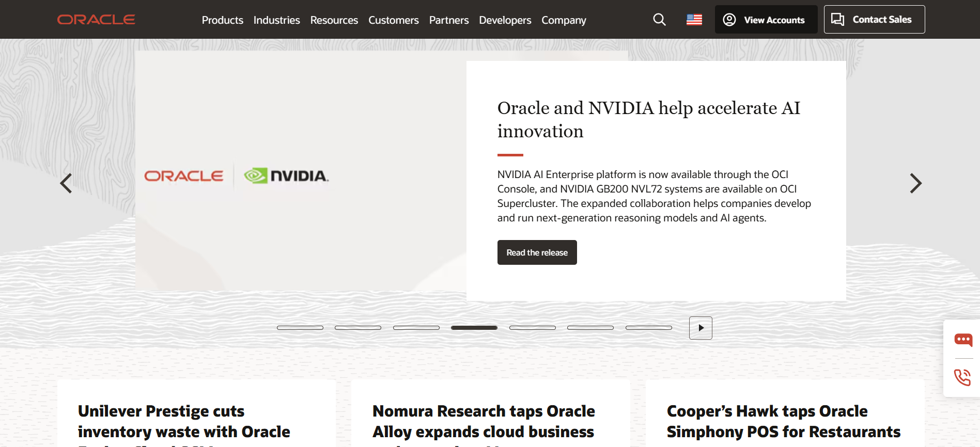Go to previous carousel slide arrow
Screen dimensions: 980x447
(x=66, y=183)
